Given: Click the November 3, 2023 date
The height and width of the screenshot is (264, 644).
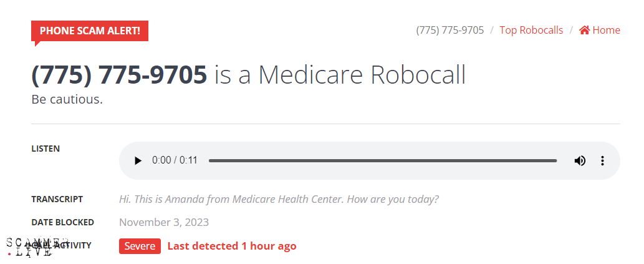Looking at the screenshot, I should 164,222.
